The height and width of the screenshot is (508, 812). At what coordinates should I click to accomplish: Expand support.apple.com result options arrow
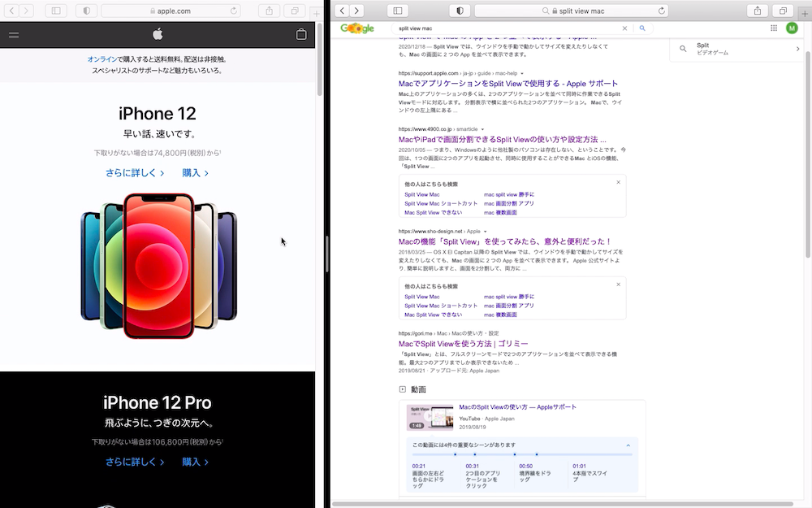pyautogui.click(x=522, y=74)
